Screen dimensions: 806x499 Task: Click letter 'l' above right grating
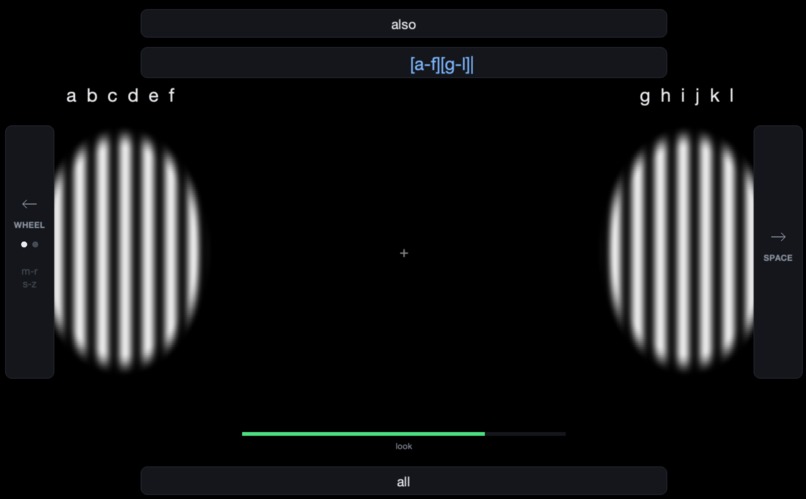pos(731,95)
